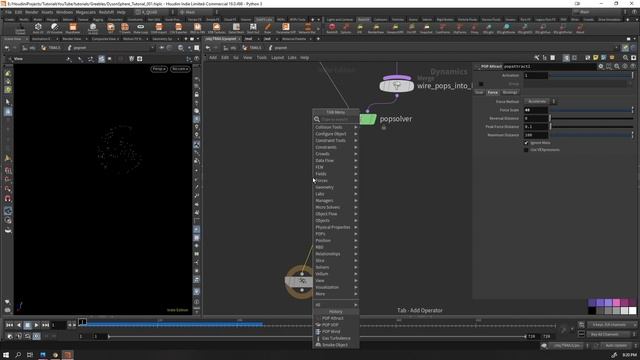Play the animation forward

click(x=36, y=325)
